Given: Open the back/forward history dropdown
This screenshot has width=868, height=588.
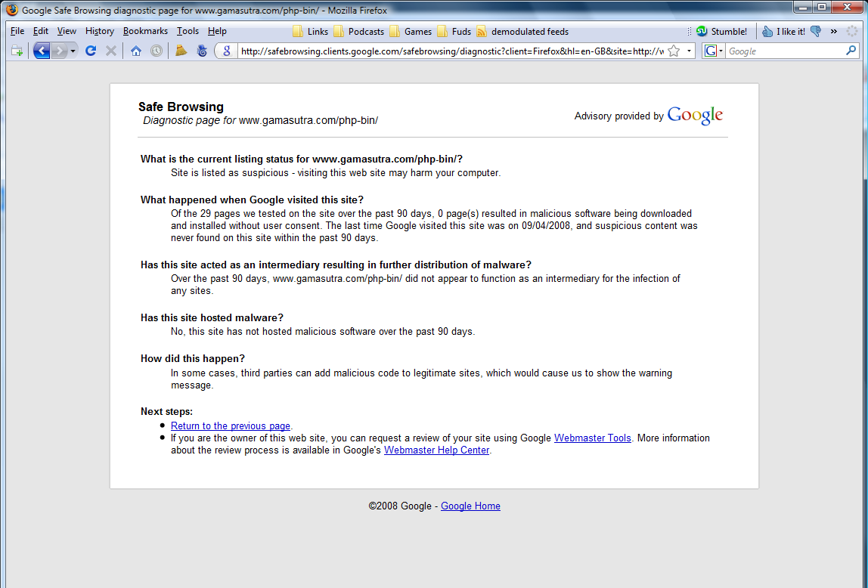Looking at the screenshot, I should tap(73, 51).
